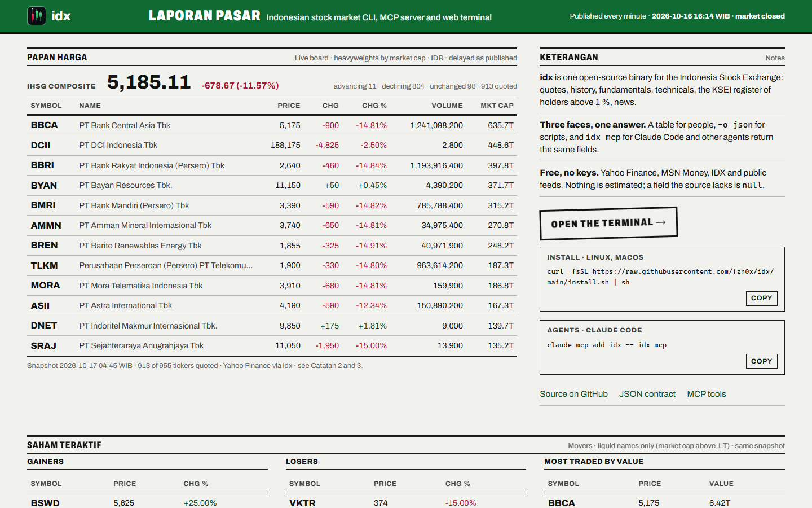Copy the Claude Code mcp add command
The image size is (812, 508).
761,361
